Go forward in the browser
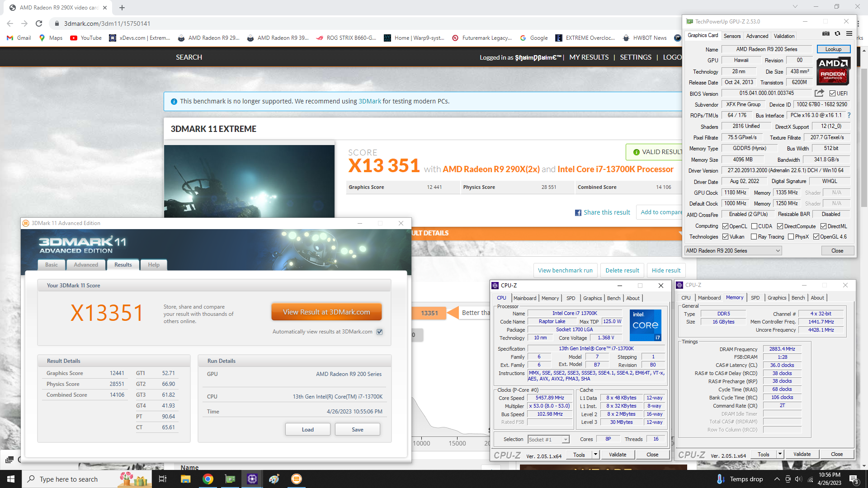The image size is (868, 488). (x=24, y=23)
